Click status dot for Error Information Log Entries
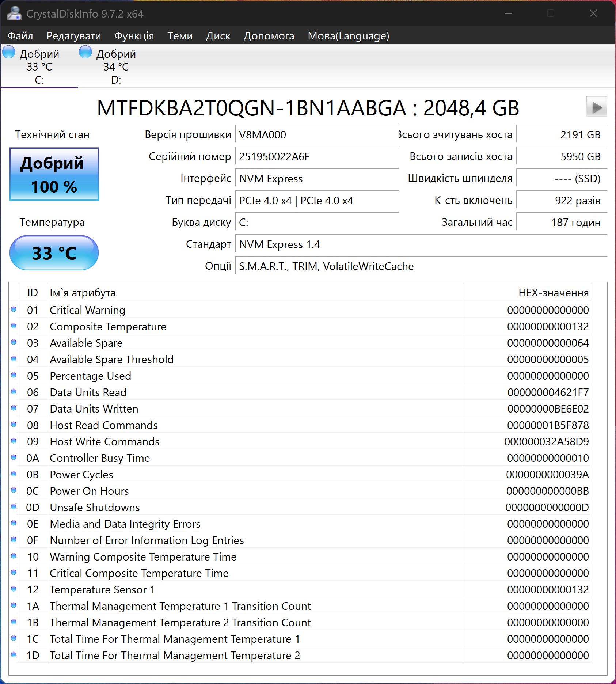Viewport: 616px width, 684px height. [x=14, y=540]
